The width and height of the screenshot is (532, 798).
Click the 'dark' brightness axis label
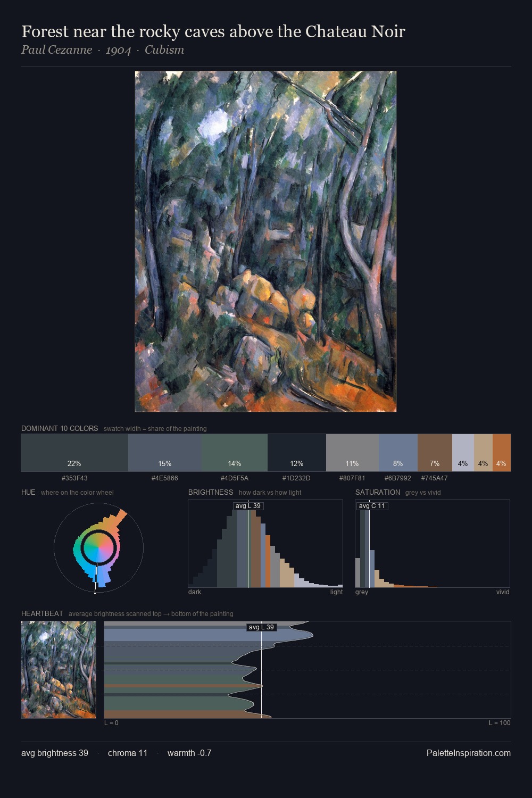(x=195, y=592)
